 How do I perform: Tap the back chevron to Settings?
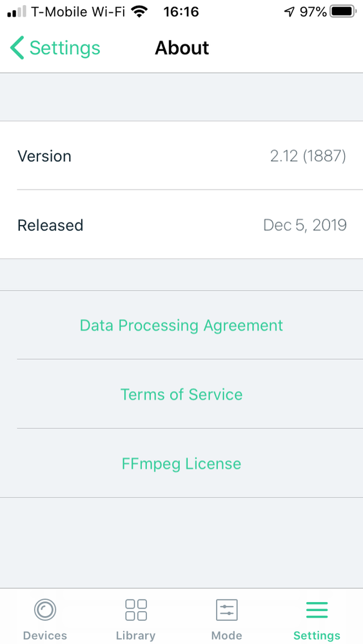click(17, 48)
